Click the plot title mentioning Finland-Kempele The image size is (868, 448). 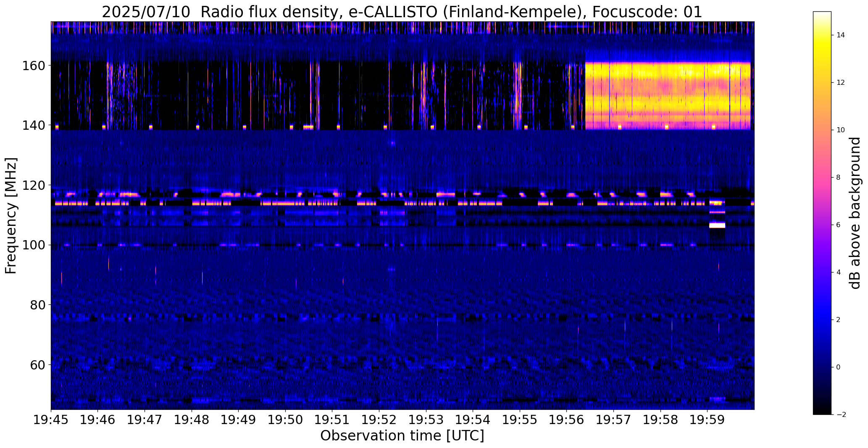pyautogui.click(x=402, y=12)
